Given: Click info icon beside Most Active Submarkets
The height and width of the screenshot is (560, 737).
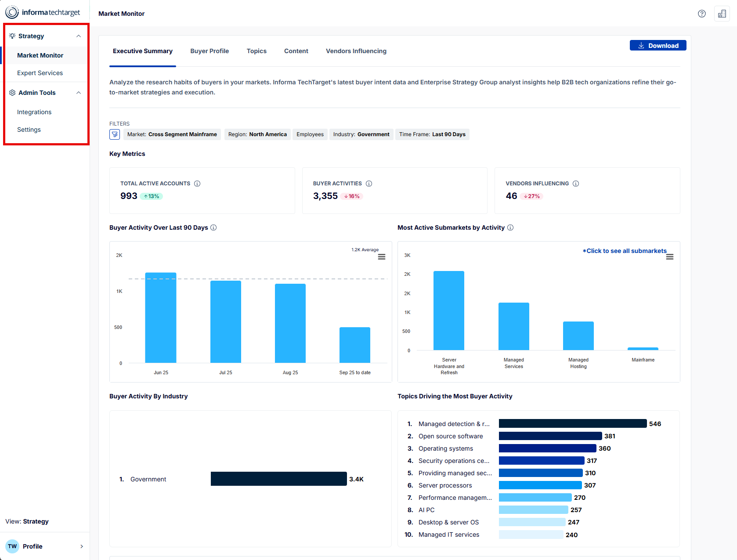Looking at the screenshot, I should click(510, 228).
